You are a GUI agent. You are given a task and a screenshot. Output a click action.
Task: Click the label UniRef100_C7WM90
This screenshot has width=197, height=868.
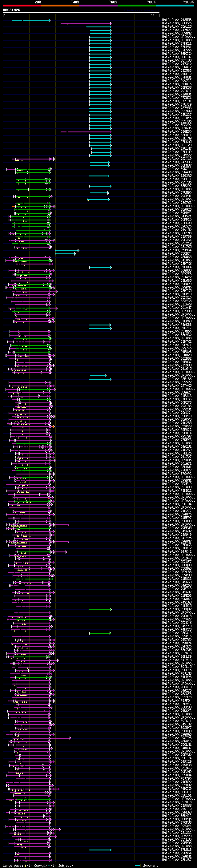[x=177, y=193]
